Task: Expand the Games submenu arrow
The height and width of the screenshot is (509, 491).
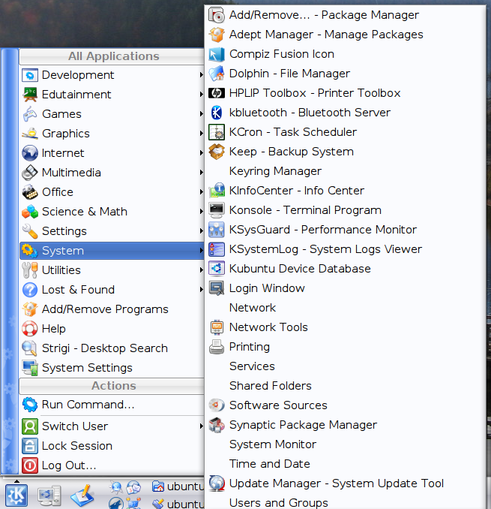Action: (201, 114)
